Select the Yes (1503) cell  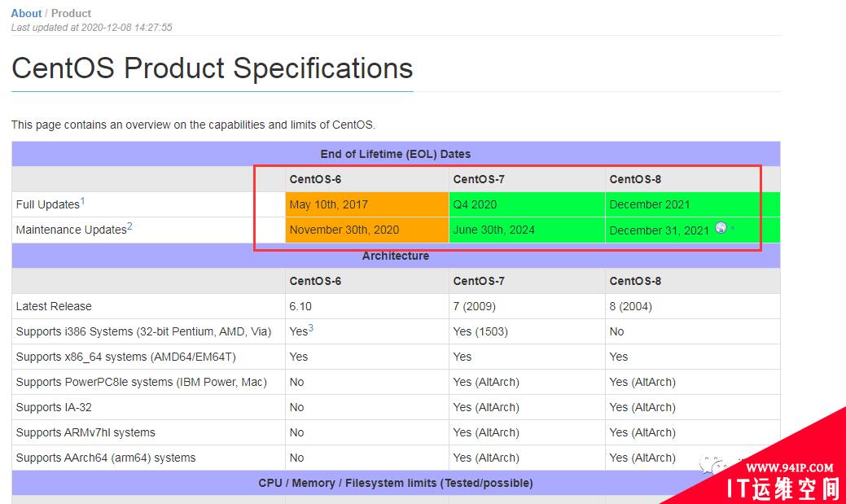[480, 332]
